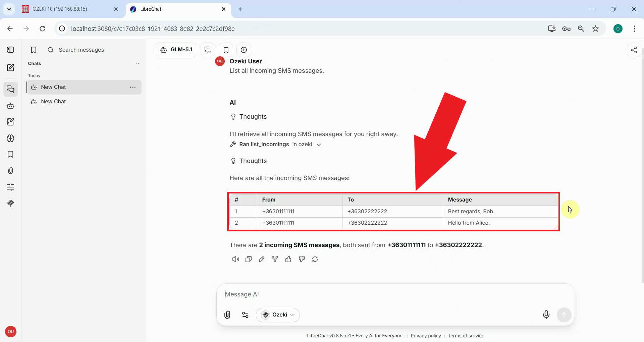Viewport: 644px width, 342px height.
Task: Open the Ozeki MCP server dropdown
Action: click(278, 315)
